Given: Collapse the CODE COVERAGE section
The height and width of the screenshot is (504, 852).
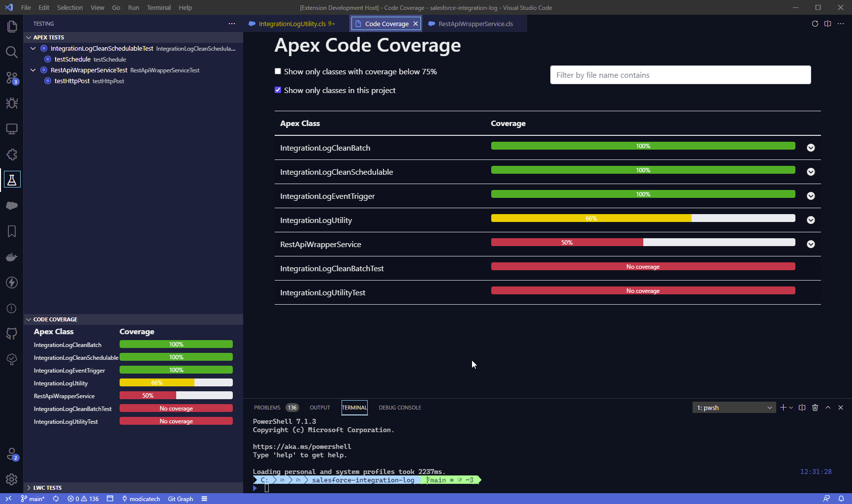Looking at the screenshot, I should coord(133,319).
